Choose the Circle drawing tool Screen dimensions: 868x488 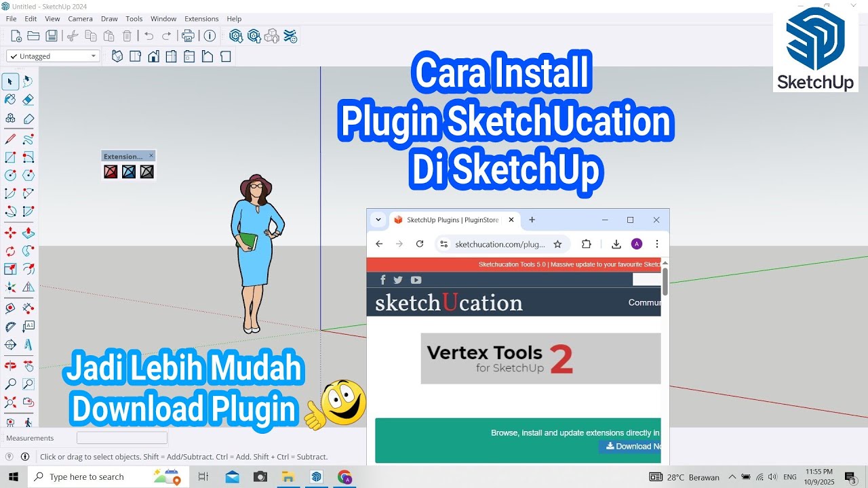coord(10,176)
